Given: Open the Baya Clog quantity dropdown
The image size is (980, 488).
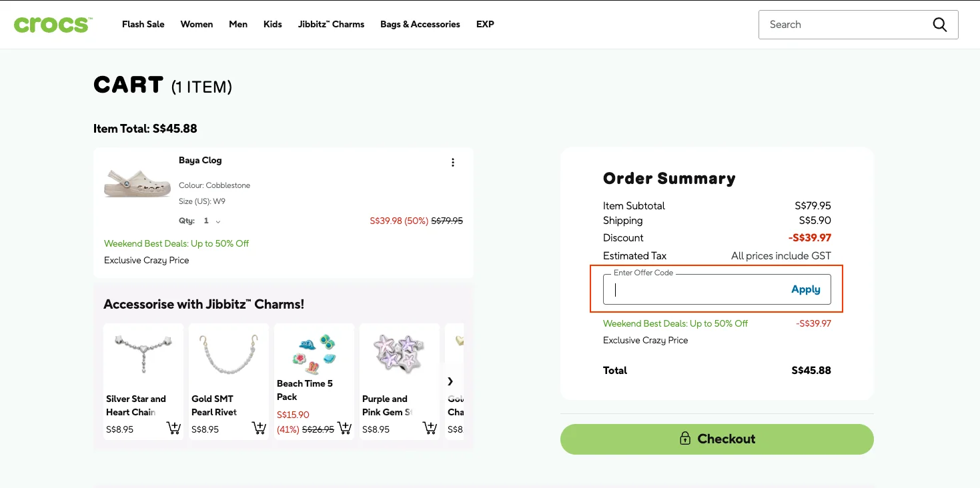Looking at the screenshot, I should click(x=212, y=221).
